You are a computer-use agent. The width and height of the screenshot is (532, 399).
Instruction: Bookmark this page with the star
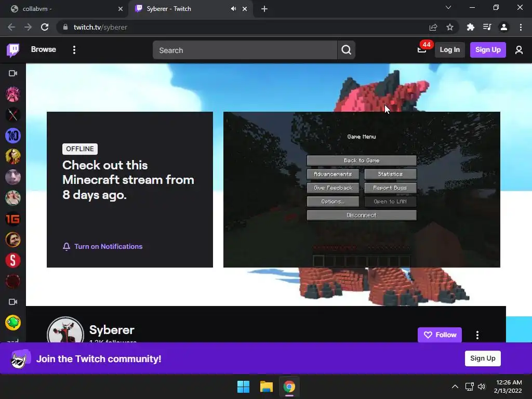[450, 27]
